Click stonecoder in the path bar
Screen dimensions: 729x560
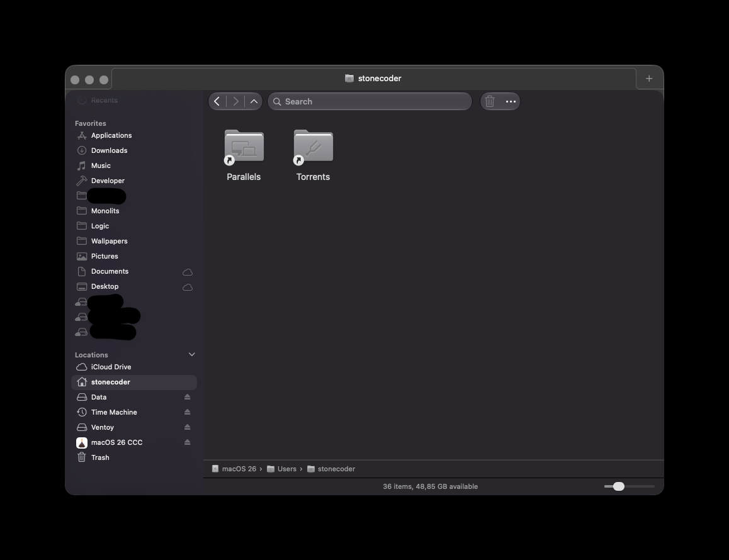tap(331, 469)
